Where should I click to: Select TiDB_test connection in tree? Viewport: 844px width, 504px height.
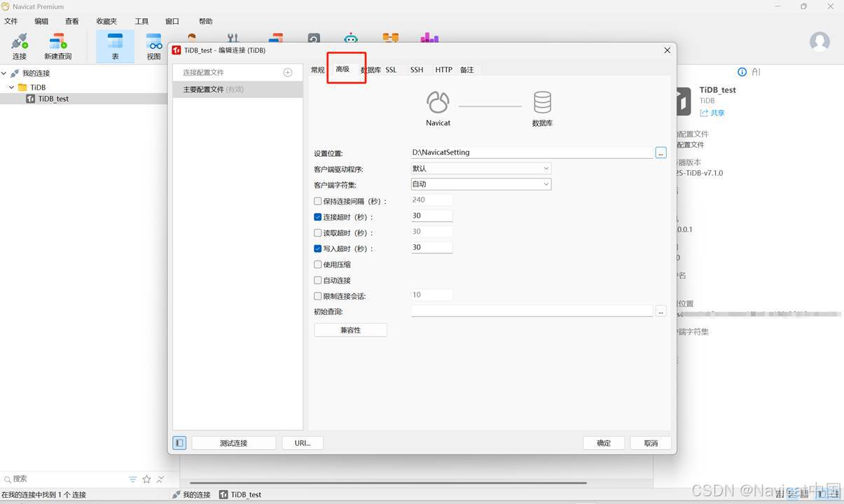coord(53,99)
